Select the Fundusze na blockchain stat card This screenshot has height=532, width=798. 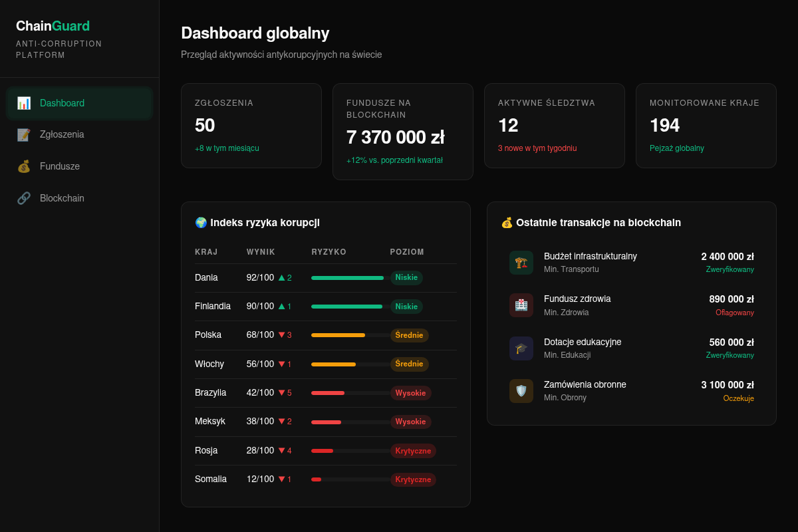403,132
